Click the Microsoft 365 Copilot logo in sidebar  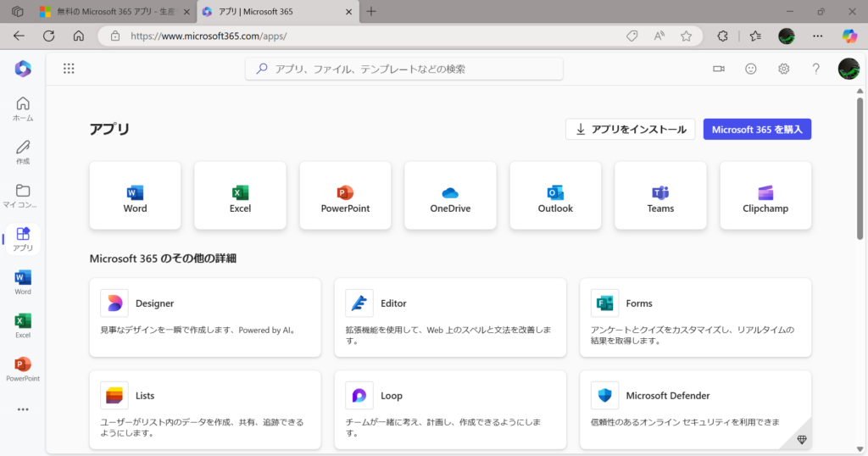point(23,69)
